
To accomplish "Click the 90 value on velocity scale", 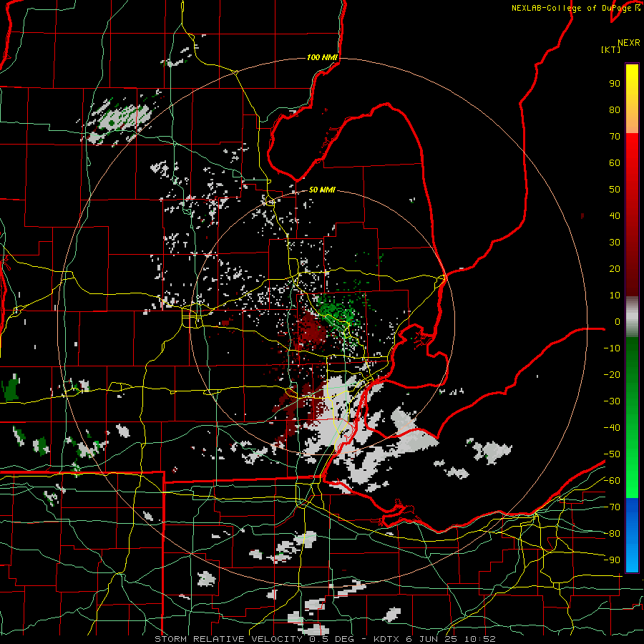I will click(x=615, y=84).
